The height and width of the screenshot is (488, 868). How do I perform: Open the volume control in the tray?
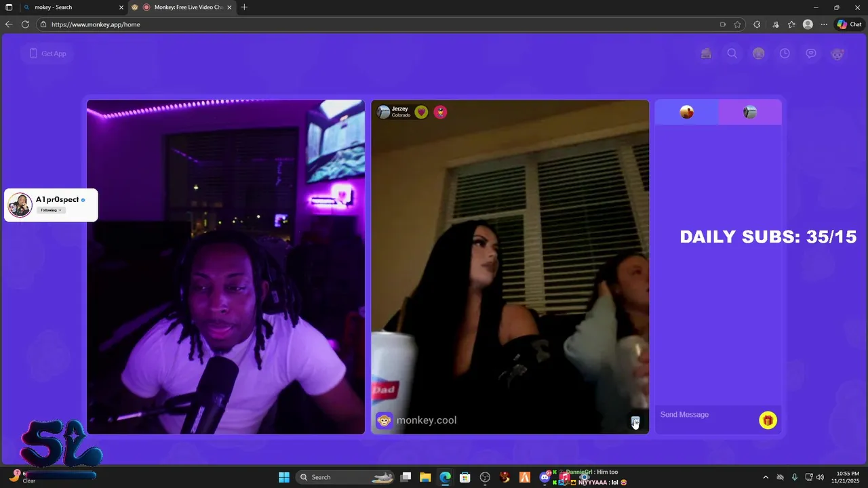point(821,477)
